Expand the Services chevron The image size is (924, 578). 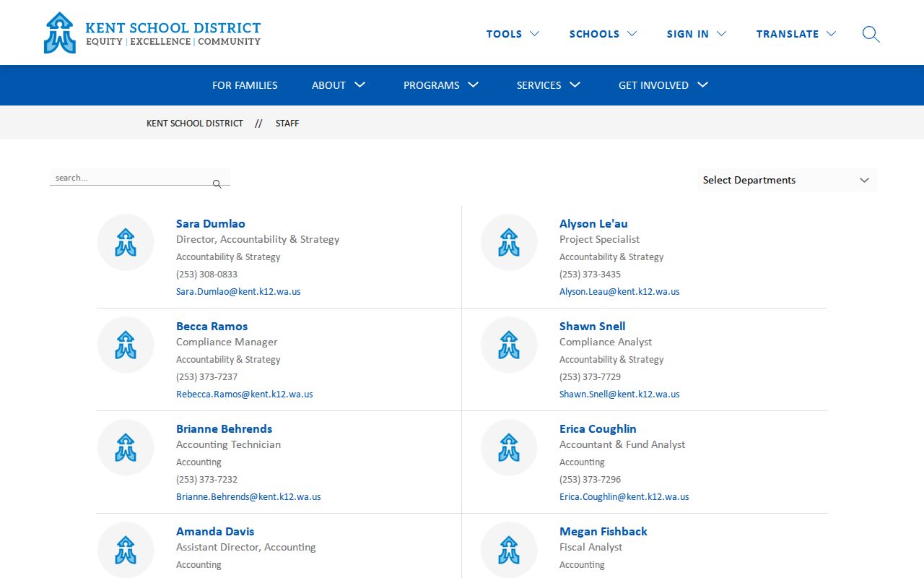tap(575, 85)
